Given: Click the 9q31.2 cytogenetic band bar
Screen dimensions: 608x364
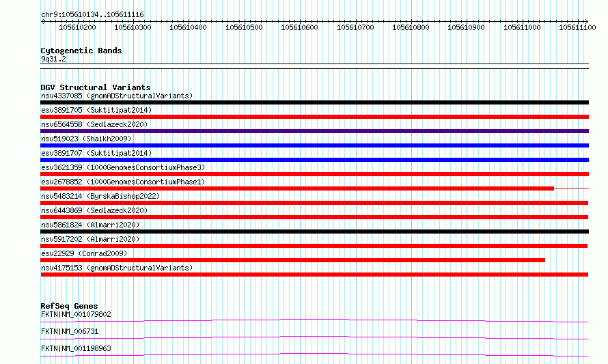Looking at the screenshot, I should 314,66.
